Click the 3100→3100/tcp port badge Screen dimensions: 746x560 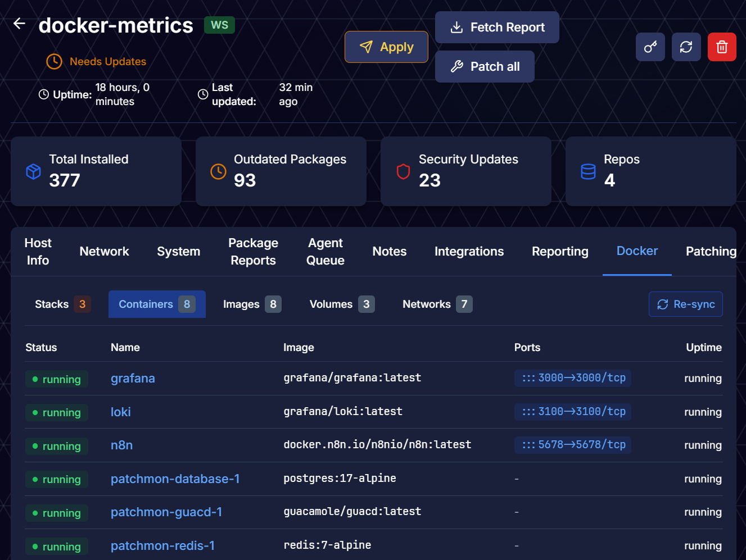(573, 412)
